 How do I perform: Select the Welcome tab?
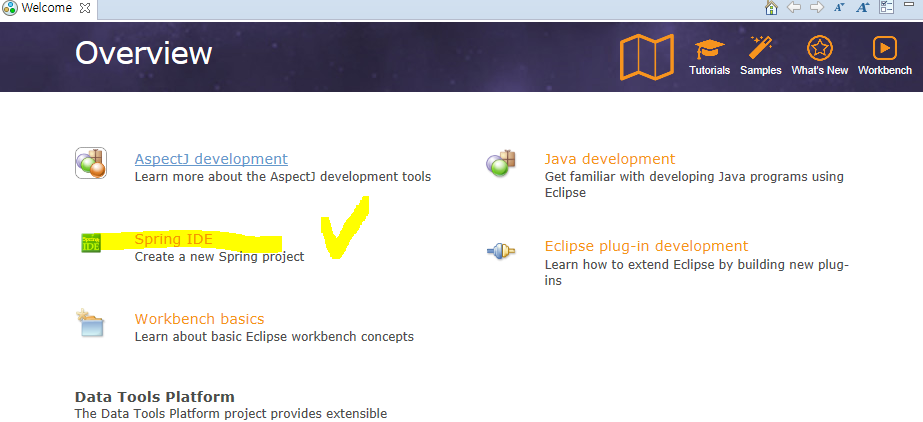tap(46, 8)
